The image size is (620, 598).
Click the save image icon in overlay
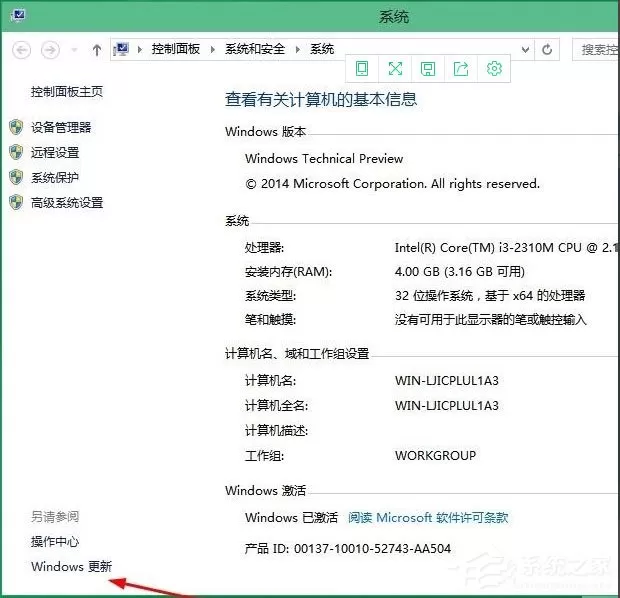coord(428,68)
